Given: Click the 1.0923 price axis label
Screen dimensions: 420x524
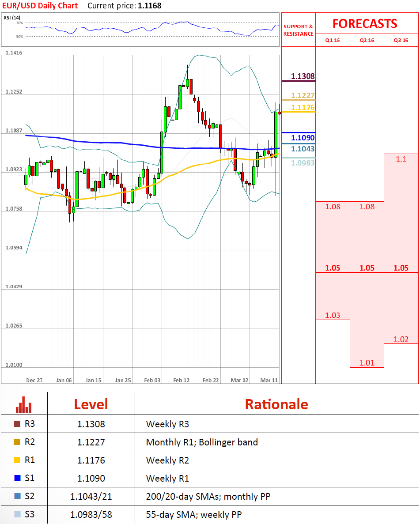Looking at the screenshot, I should click(14, 170).
